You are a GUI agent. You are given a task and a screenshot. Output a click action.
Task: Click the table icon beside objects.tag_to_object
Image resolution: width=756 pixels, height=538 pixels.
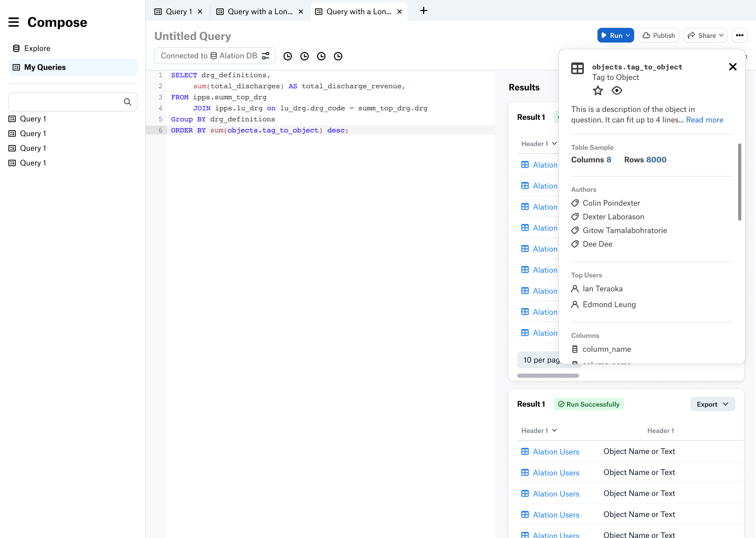577,68
